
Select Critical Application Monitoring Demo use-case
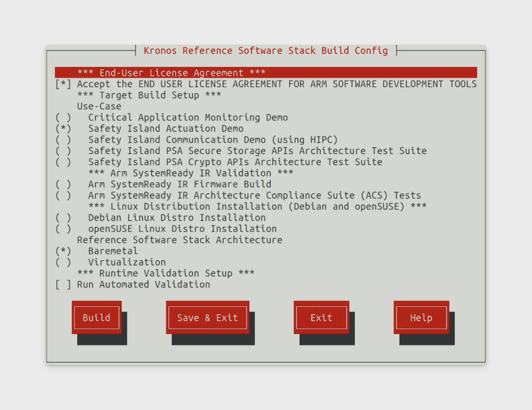[63, 118]
